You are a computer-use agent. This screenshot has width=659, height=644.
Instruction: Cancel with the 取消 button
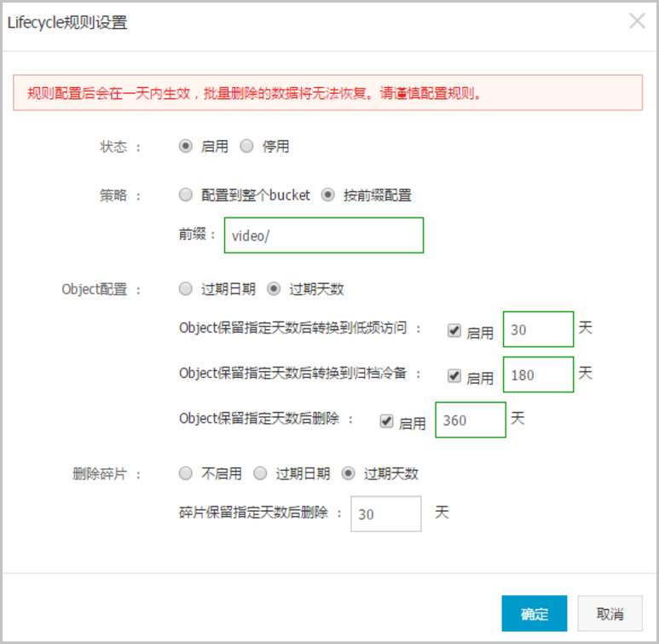[x=610, y=613]
